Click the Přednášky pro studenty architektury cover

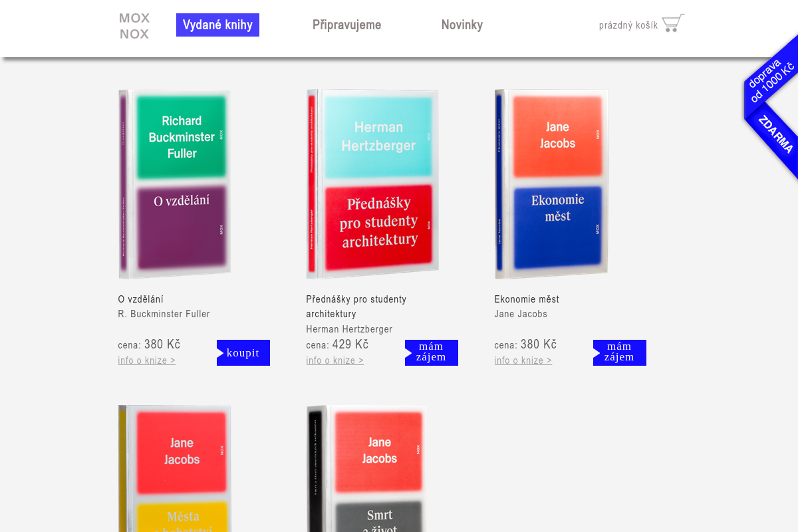tap(372, 184)
